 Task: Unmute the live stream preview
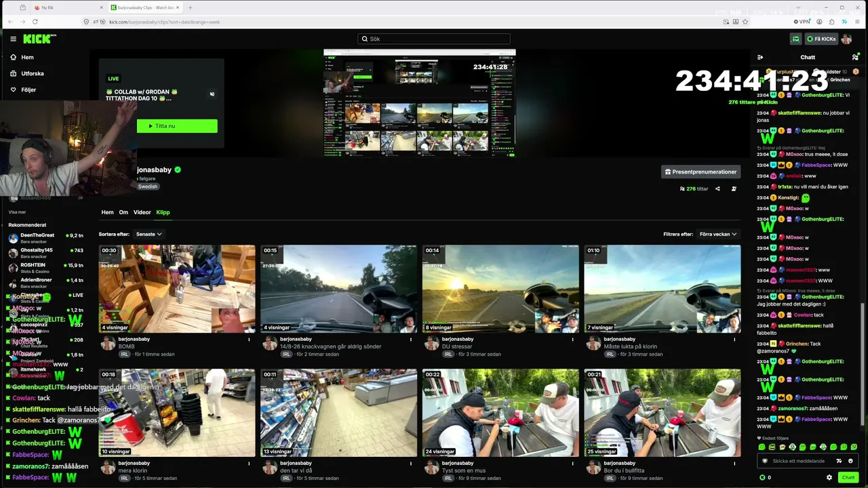pos(212,94)
